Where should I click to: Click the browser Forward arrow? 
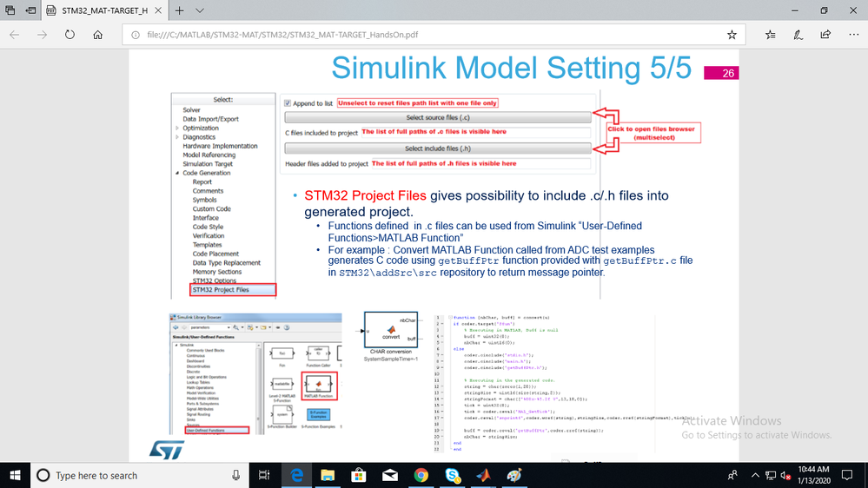click(42, 35)
